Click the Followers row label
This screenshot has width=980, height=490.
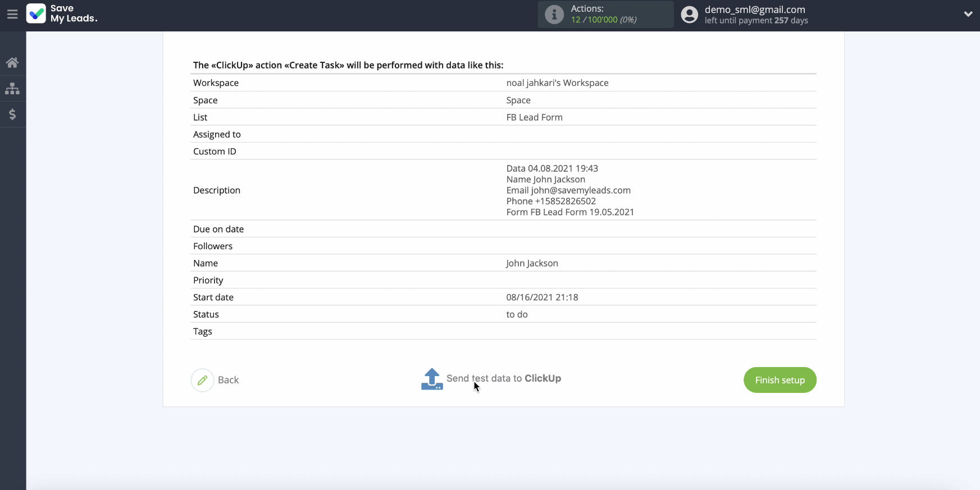213,246
